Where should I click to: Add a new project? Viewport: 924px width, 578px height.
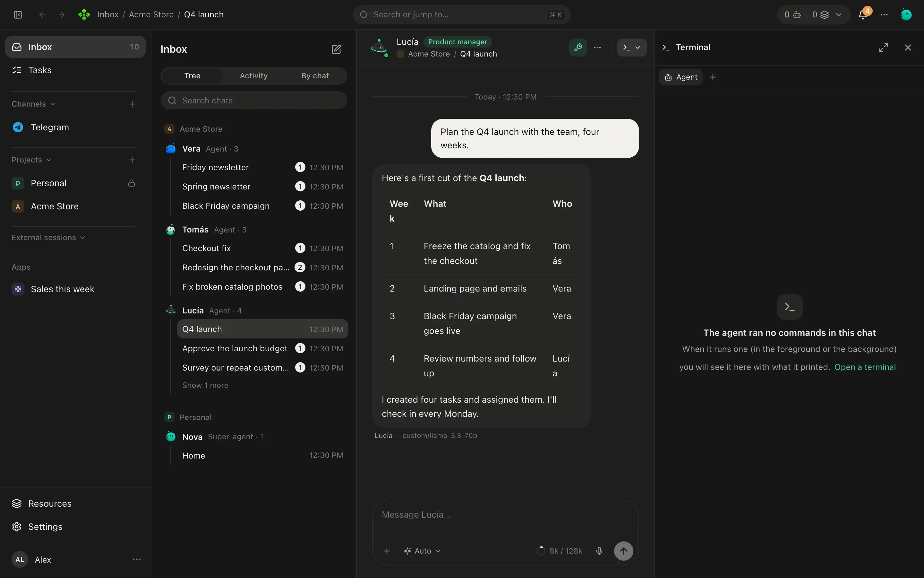click(x=132, y=160)
